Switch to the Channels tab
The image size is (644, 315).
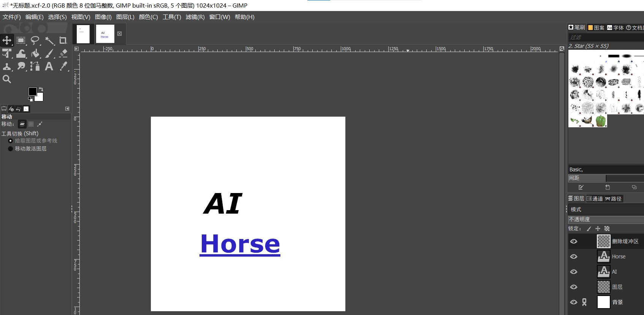(595, 199)
